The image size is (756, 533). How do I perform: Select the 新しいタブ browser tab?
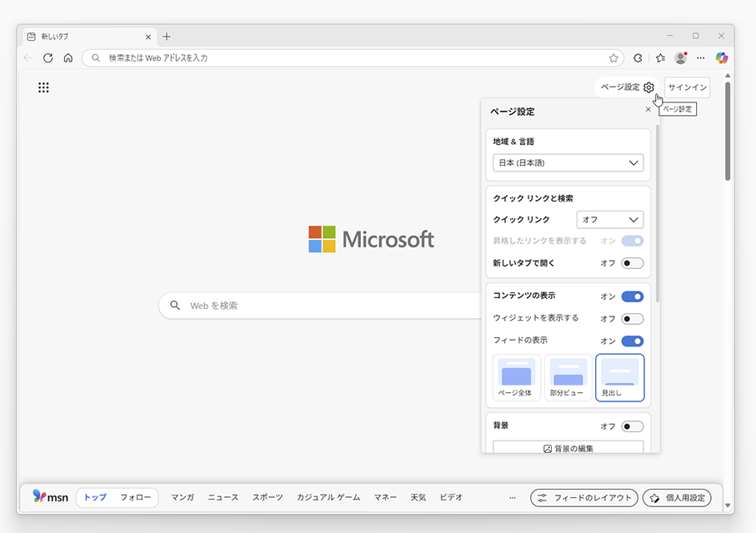(89, 37)
